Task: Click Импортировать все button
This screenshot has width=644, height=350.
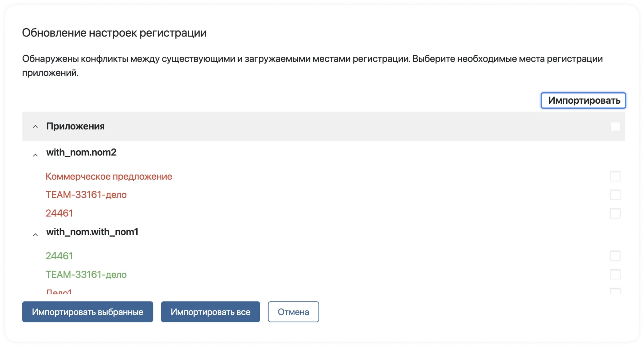Action: (x=210, y=312)
